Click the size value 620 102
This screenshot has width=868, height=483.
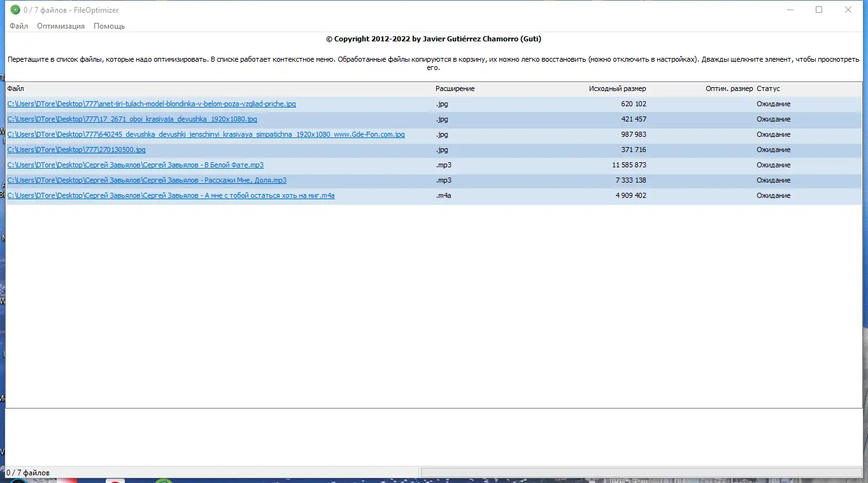pos(634,104)
